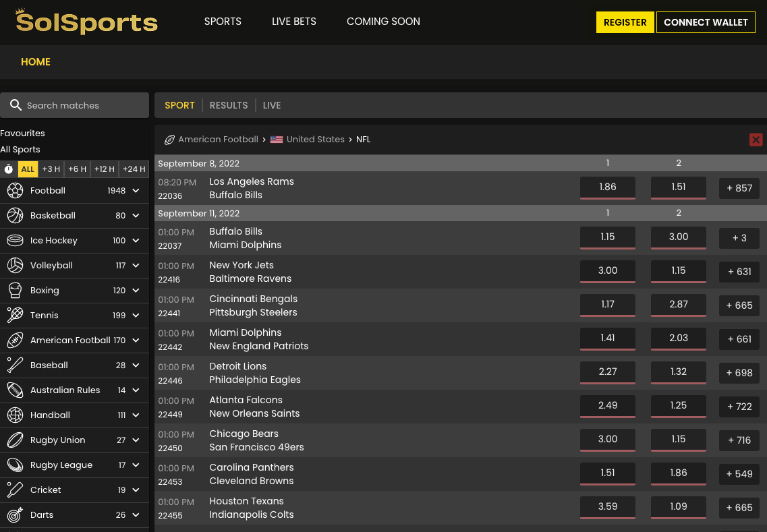The height and width of the screenshot is (532, 767).
Task: Click the United States flag icon
Action: pyautogui.click(x=277, y=140)
